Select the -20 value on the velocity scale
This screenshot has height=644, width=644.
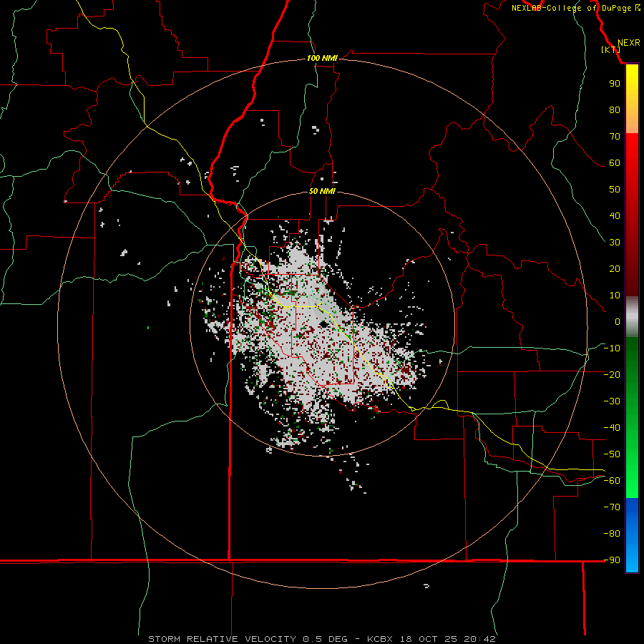click(x=612, y=375)
